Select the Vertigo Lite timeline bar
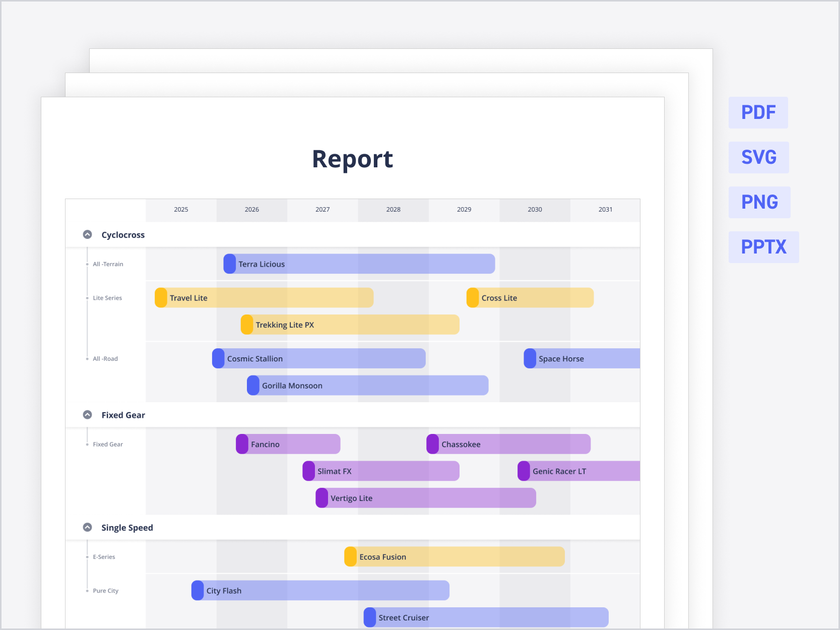The image size is (840, 630). [x=426, y=498]
